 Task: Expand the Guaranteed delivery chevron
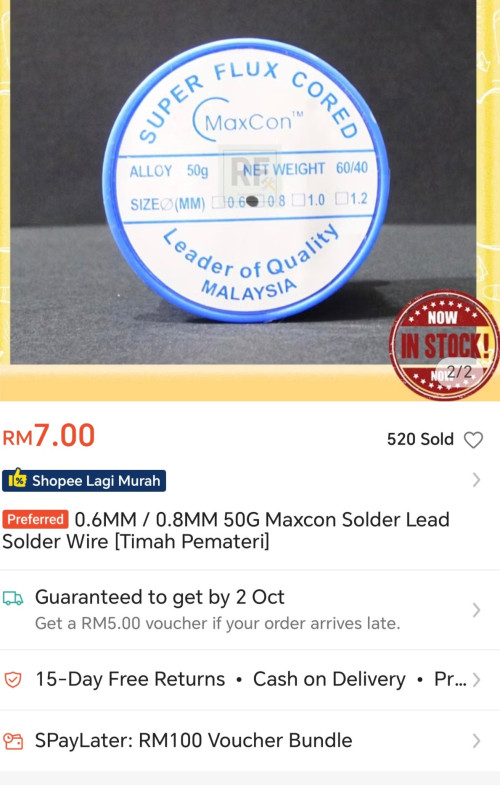click(x=476, y=610)
